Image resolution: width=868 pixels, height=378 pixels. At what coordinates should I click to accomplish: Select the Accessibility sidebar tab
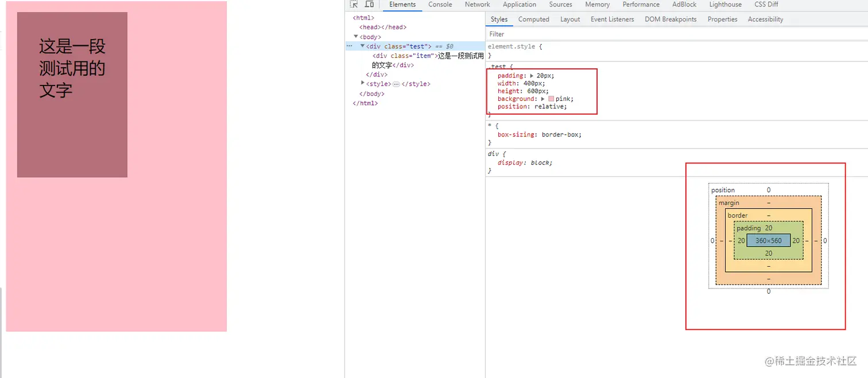[x=765, y=20]
